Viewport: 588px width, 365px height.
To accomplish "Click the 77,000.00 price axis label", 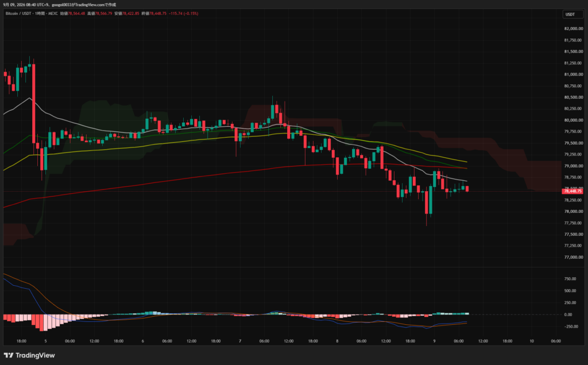I will pos(574,257).
